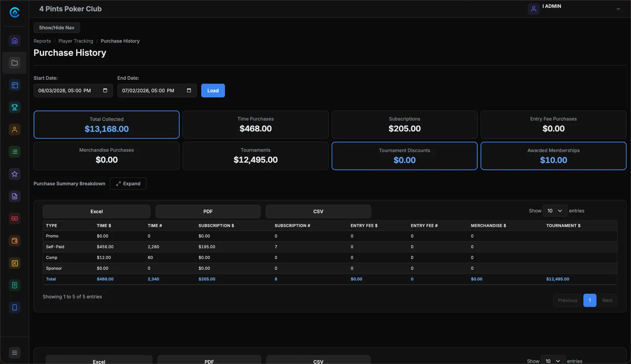Screen dimensions: 631x364
Task: Click the yellow percent icon in sidebar
Action: click(x=15, y=263)
